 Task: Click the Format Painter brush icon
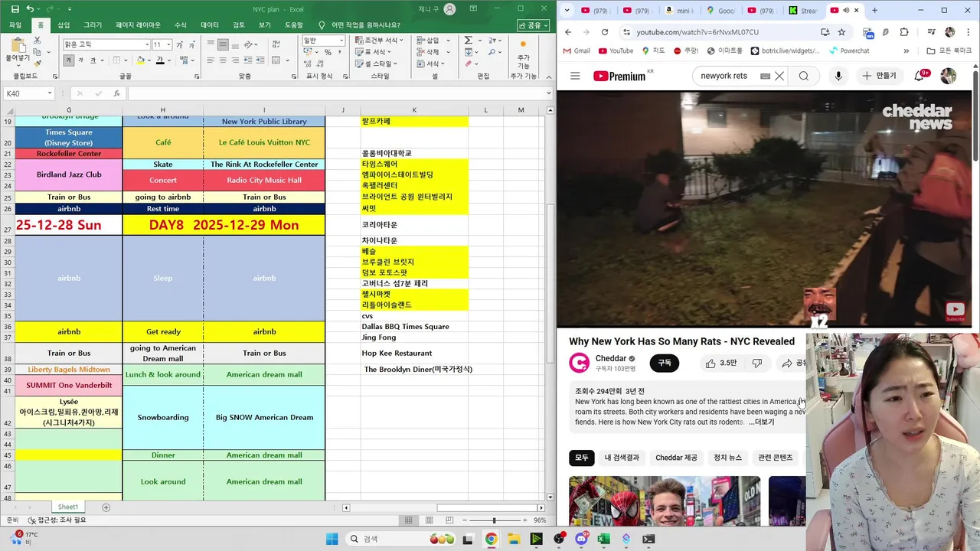(x=38, y=63)
